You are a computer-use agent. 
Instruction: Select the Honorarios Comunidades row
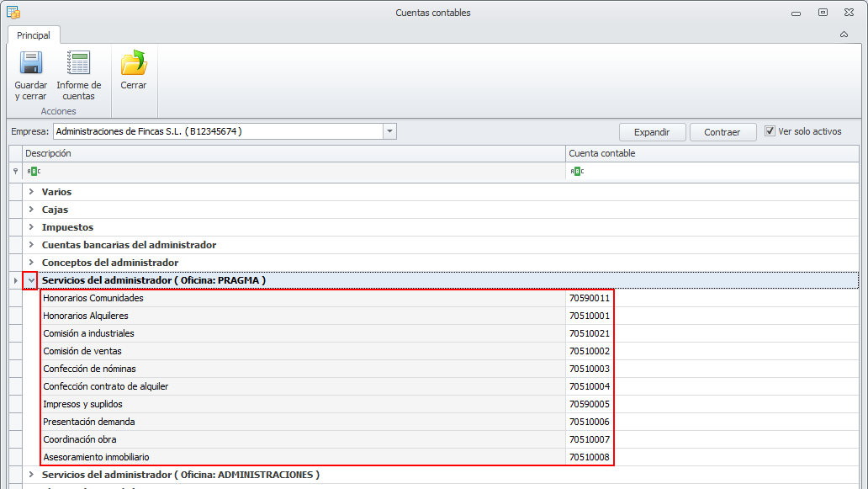coord(304,298)
